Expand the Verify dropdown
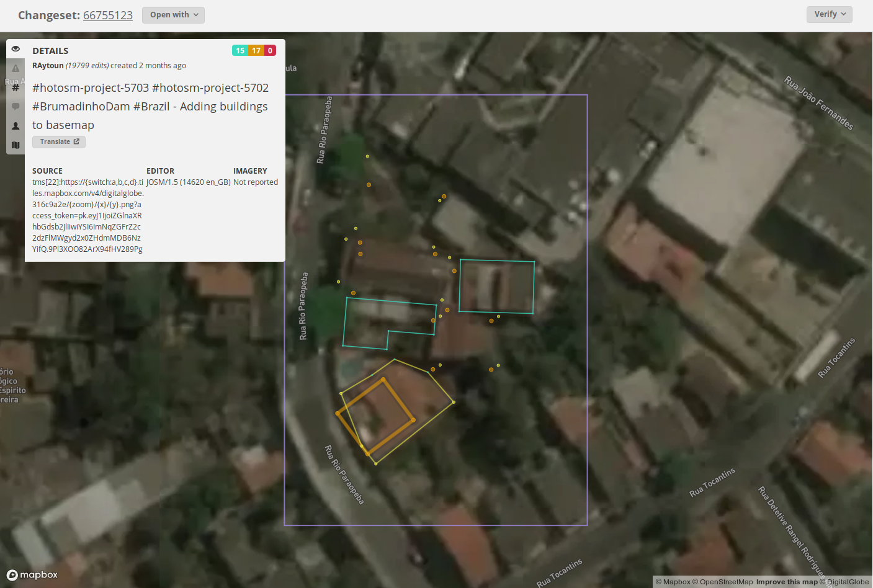 point(829,14)
